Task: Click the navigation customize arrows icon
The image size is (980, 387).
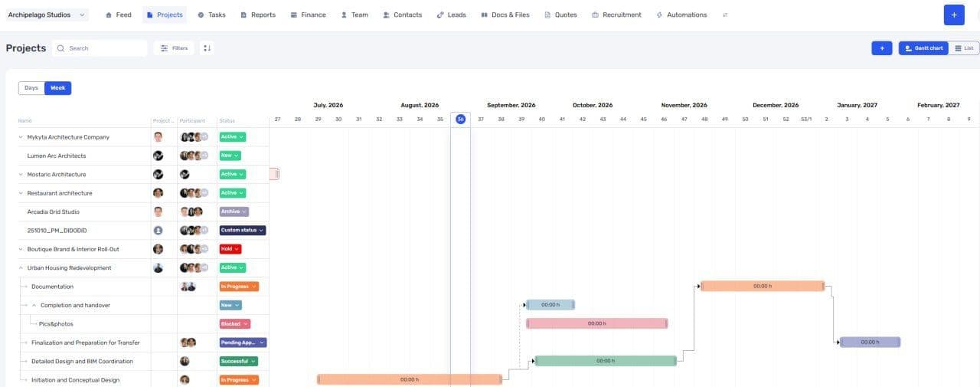Action: point(725,15)
